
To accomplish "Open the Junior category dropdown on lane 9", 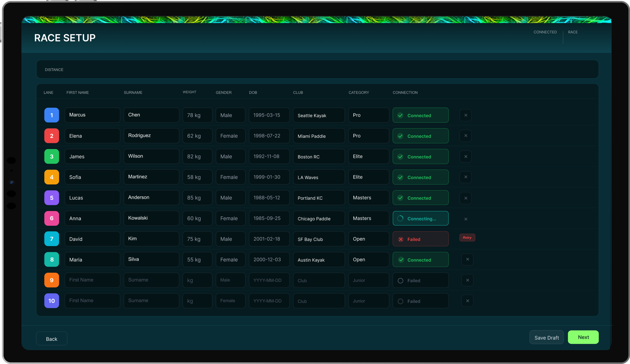I will pos(369,280).
